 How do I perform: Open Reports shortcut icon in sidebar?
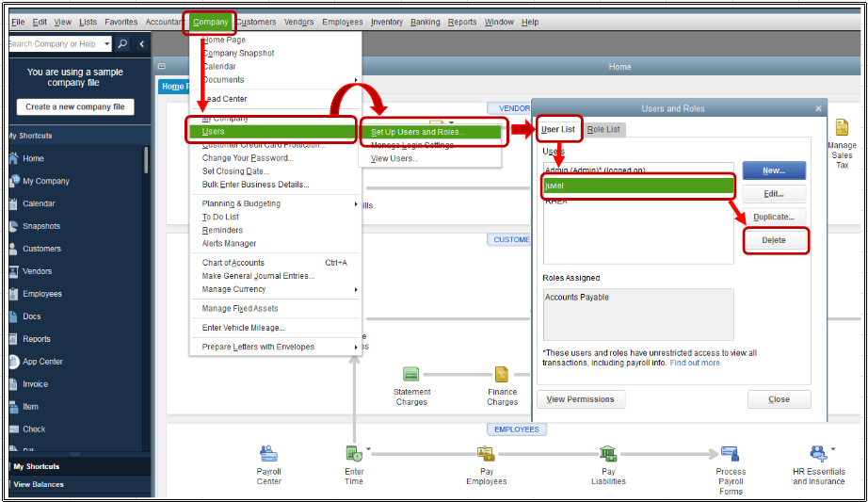pos(13,339)
